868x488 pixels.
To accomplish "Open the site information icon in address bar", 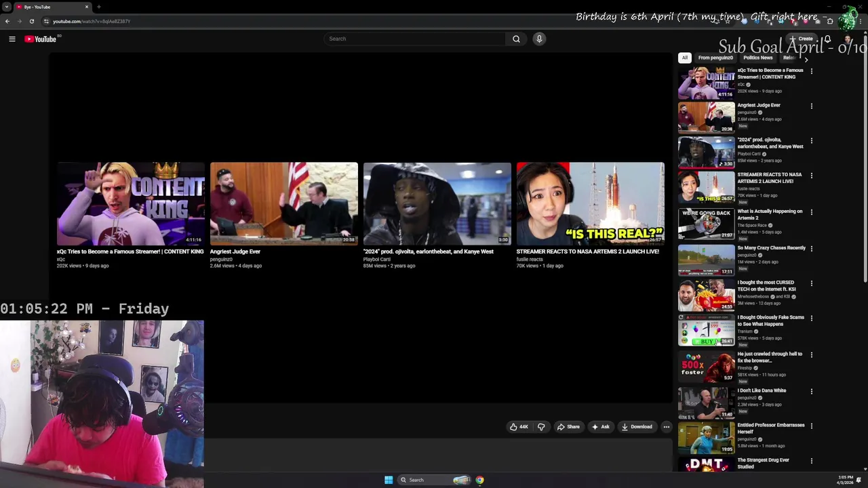I will [x=46, y=21].
